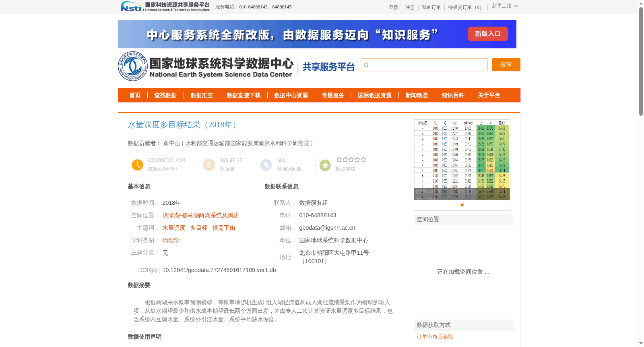
Task: Click the orange clock update-time icon
Action: click(137, 165)
